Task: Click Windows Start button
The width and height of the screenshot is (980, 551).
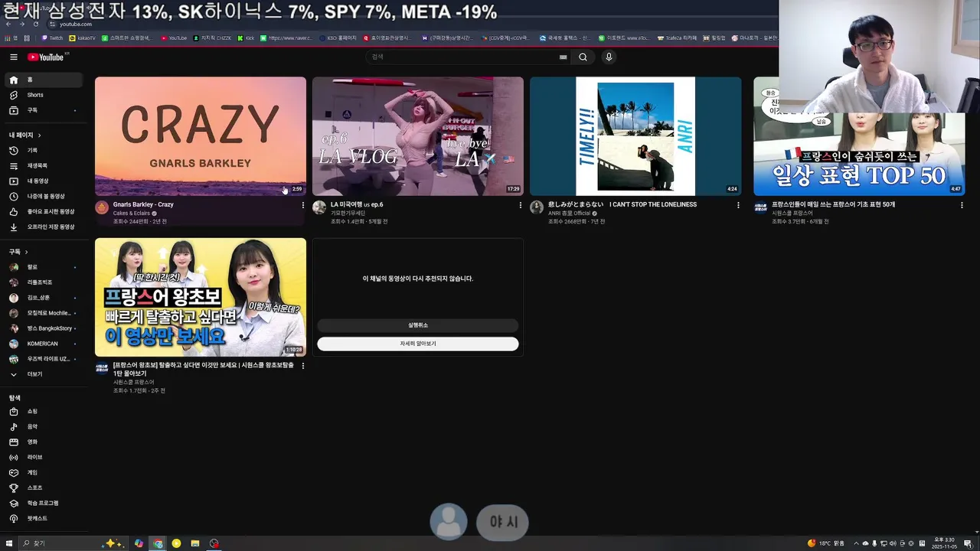Action: point(9,543)
